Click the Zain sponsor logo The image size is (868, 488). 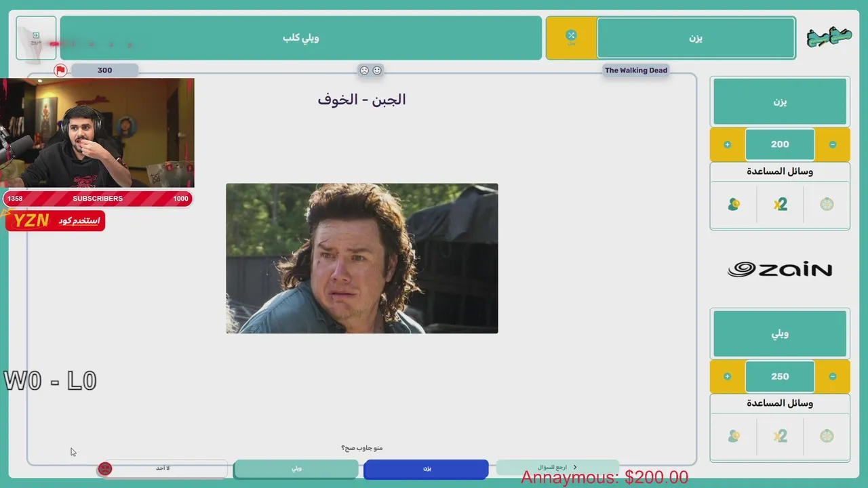(x=780, y=270)
